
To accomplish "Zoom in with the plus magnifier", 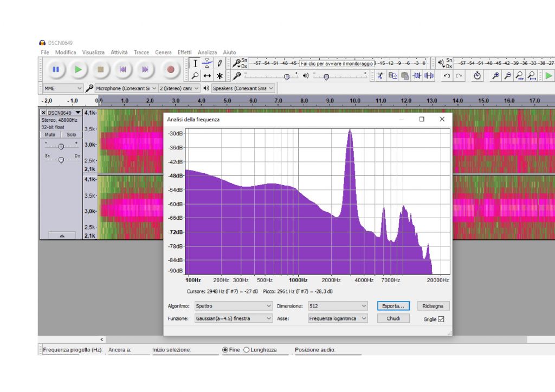I will 495,75.
